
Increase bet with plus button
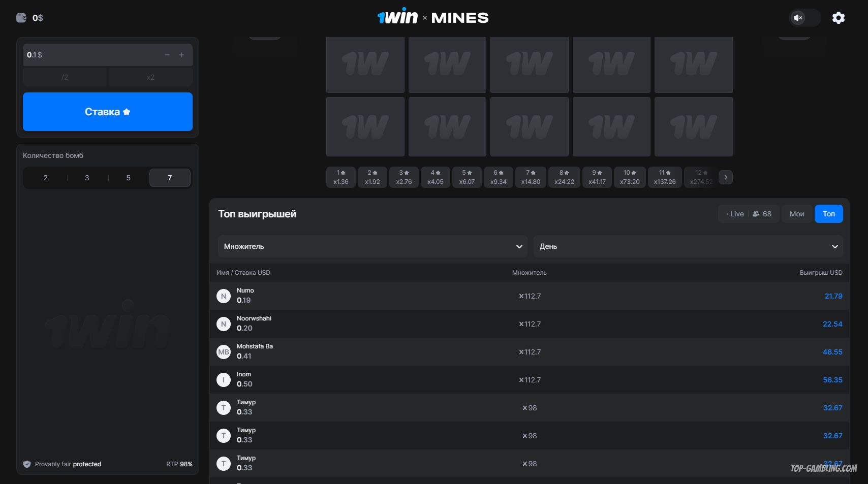(x=181, y=55)
